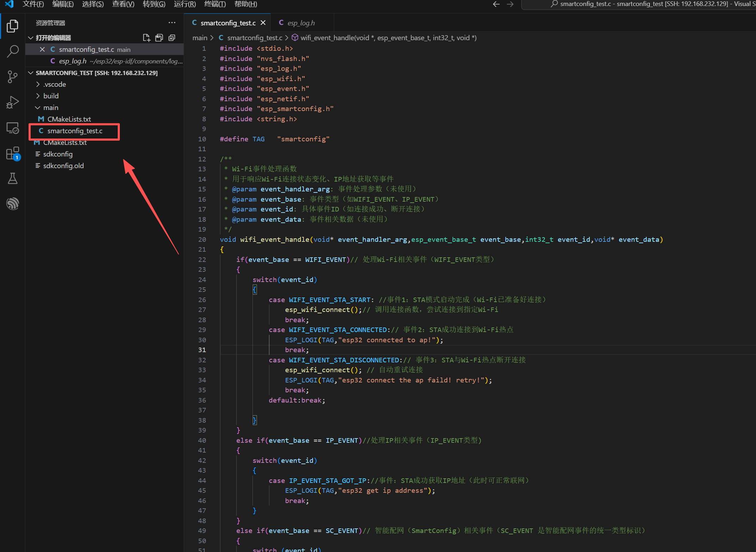Click the Go Back arrow in title bar
Image resolution: width=756 pixels, height=552 pixels.
pyautogui.click(x=496, y=4)
